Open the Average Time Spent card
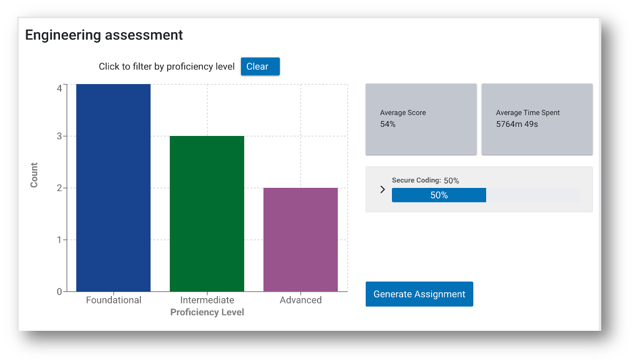 [537, 119]
